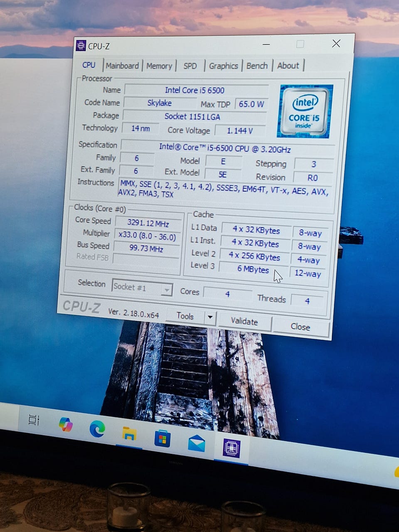Click the Technology value 14 nm

click(140, 128)
